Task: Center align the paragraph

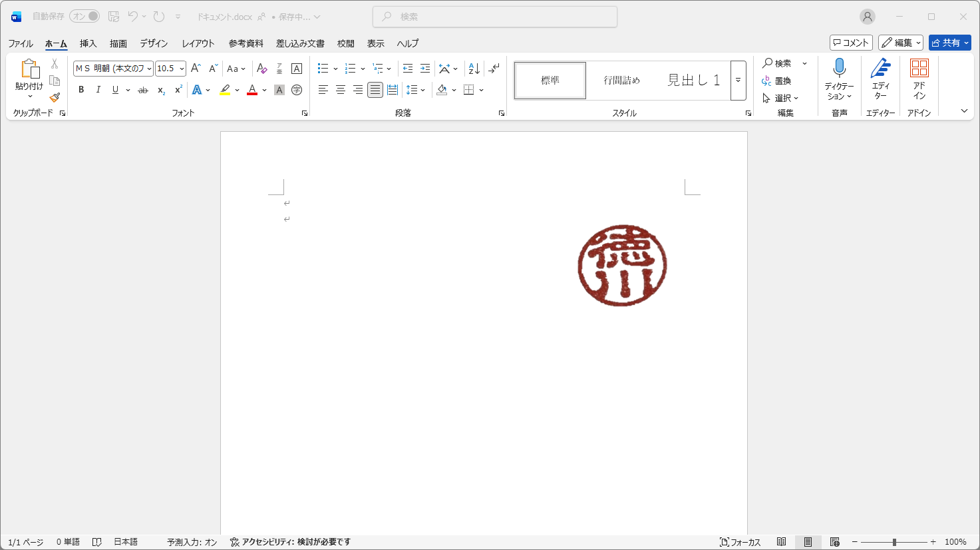Action: pos(340,90)
